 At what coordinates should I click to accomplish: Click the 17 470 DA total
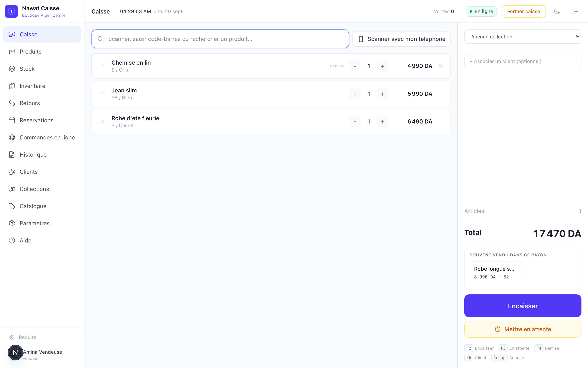[x=557, y=234]
